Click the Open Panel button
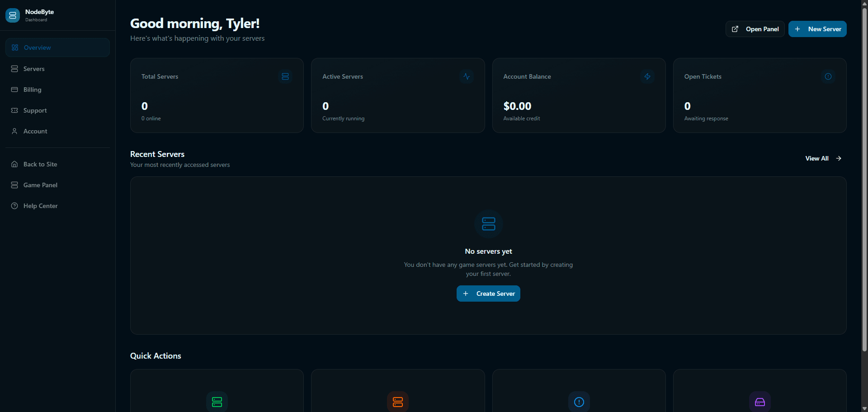The image size is (868, 412). pyautogui.click(x=755, y=29)
